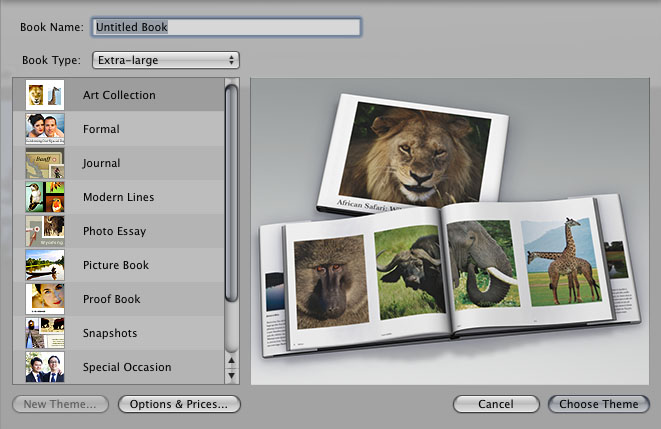Screen dimensions: 661x429
Task: Choose the Picture Book theme label
Action: [x=116, y=265]
